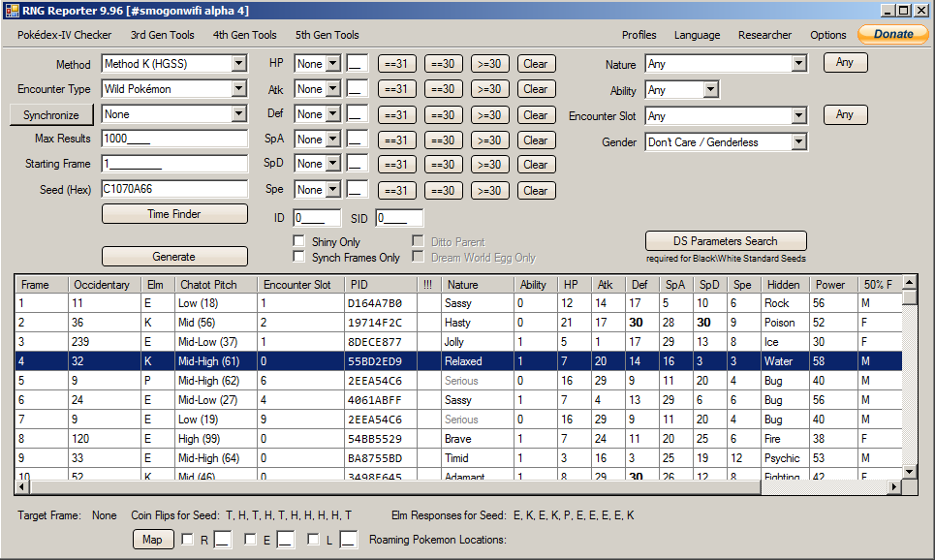Click the Donate button
935x560 pixels.
coord(892,34)
